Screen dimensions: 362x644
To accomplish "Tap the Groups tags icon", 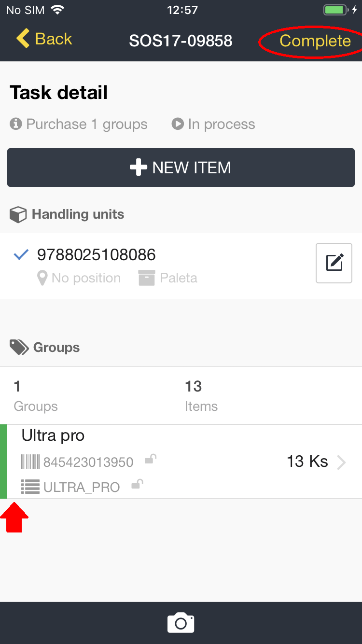I will point(19,347).
